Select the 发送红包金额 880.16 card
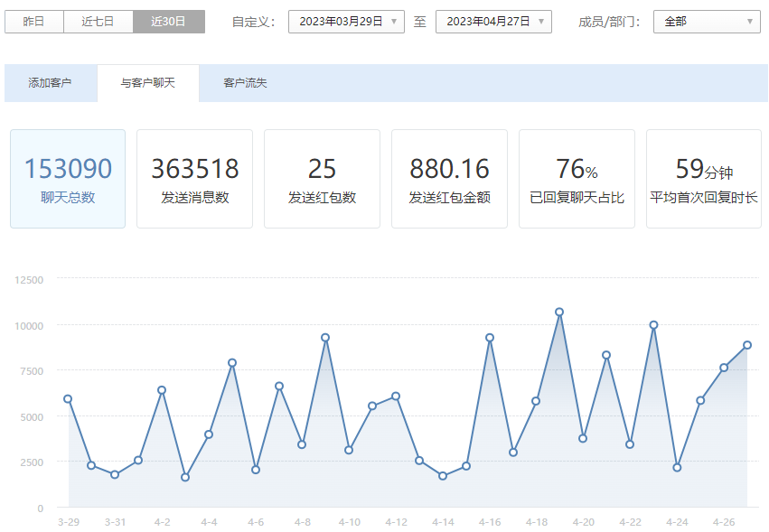769x532 pixels. tap(450, 179)
